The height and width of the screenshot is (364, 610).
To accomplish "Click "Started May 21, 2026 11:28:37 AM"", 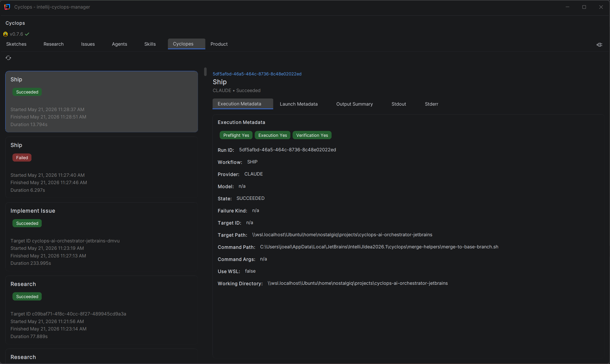I will [47, 109].
